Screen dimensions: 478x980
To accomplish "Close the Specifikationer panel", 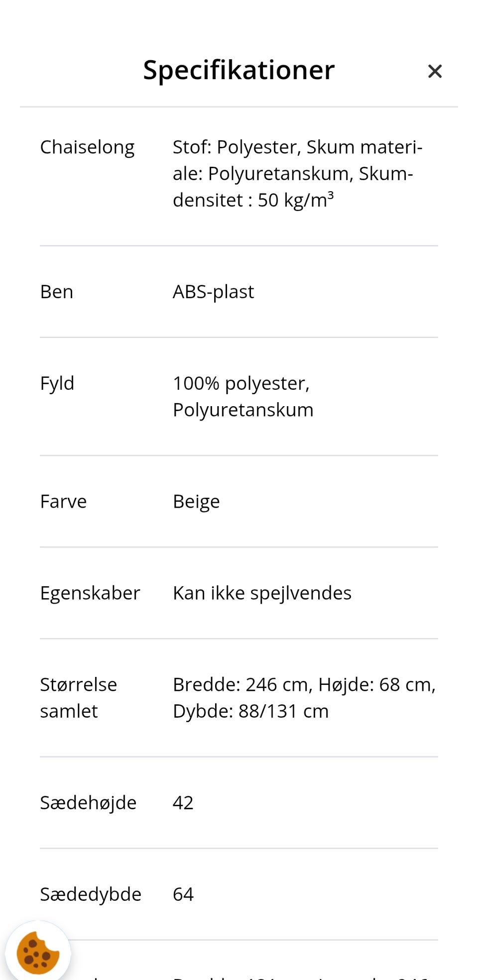I will pyautogui.click(x=435, y=71).
